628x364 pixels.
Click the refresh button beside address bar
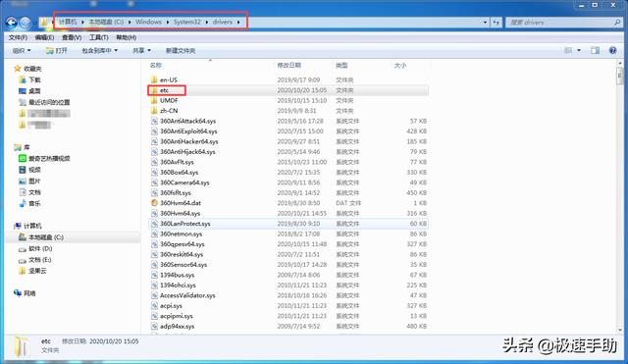(x=497, y=23)
